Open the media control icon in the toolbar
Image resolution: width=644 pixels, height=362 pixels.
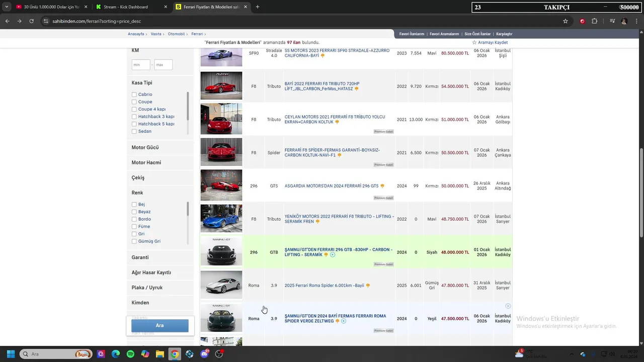click(612, 21)
